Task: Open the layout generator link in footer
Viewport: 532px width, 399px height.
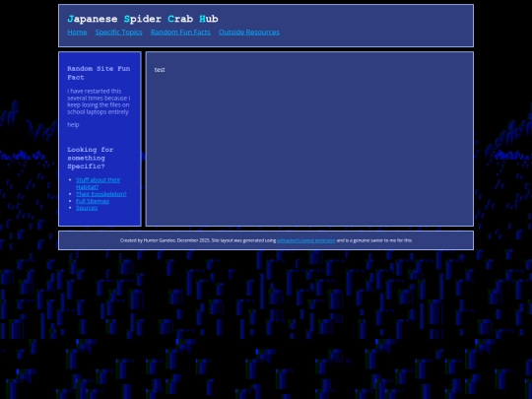Action: coord(306,240)
